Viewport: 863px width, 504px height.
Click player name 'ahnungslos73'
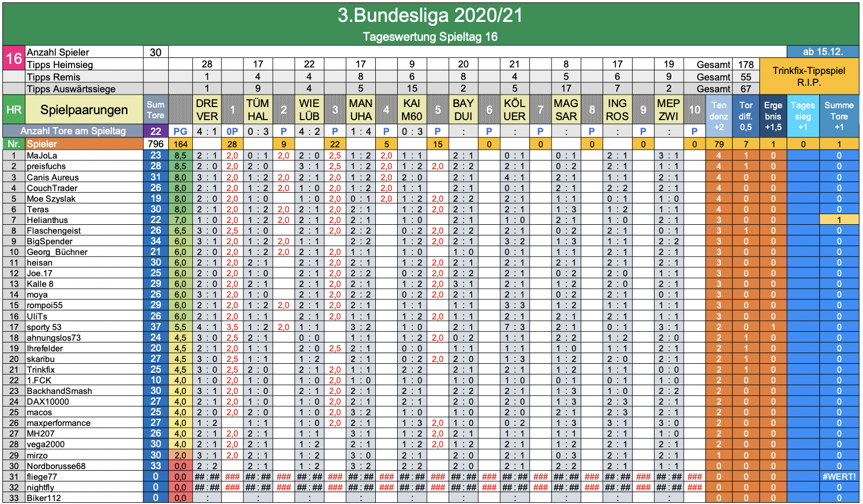click(x=54, y=337)
